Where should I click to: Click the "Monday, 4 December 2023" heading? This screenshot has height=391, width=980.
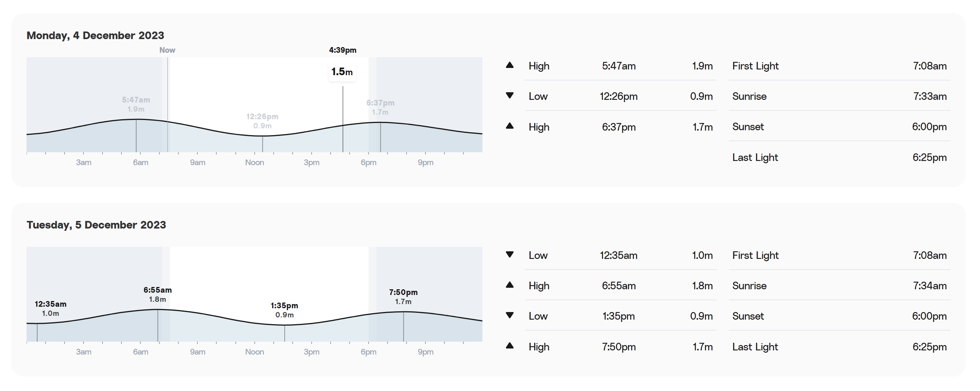coord(95,35)
